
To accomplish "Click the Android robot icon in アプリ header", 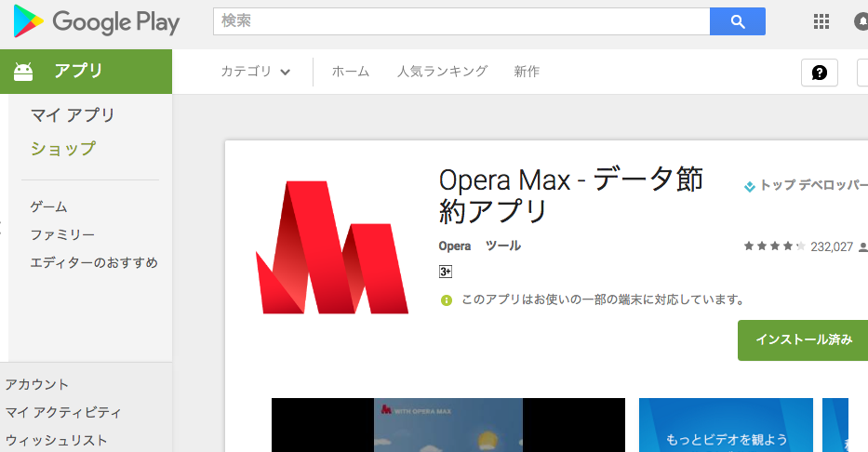I will click(x=23, y=72).
